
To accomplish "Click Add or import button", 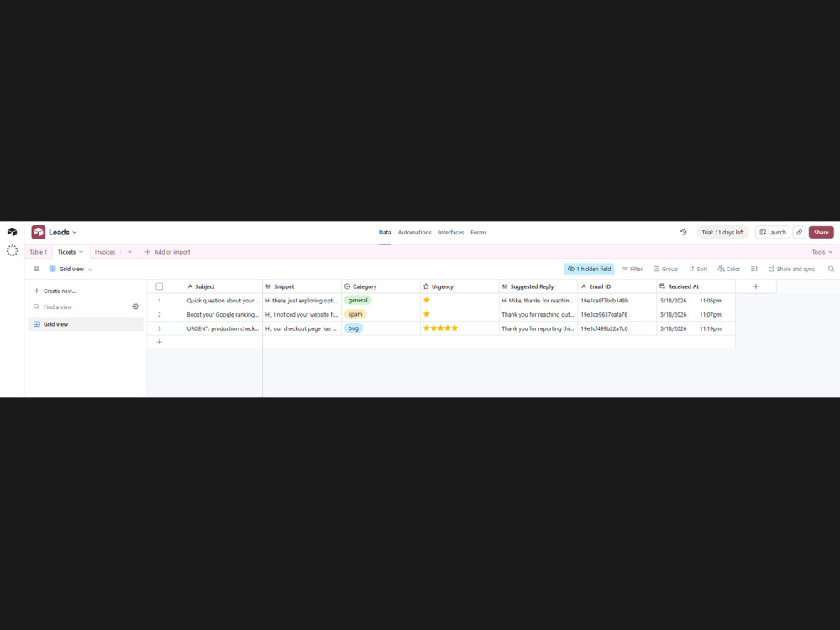I will (167, 252).
